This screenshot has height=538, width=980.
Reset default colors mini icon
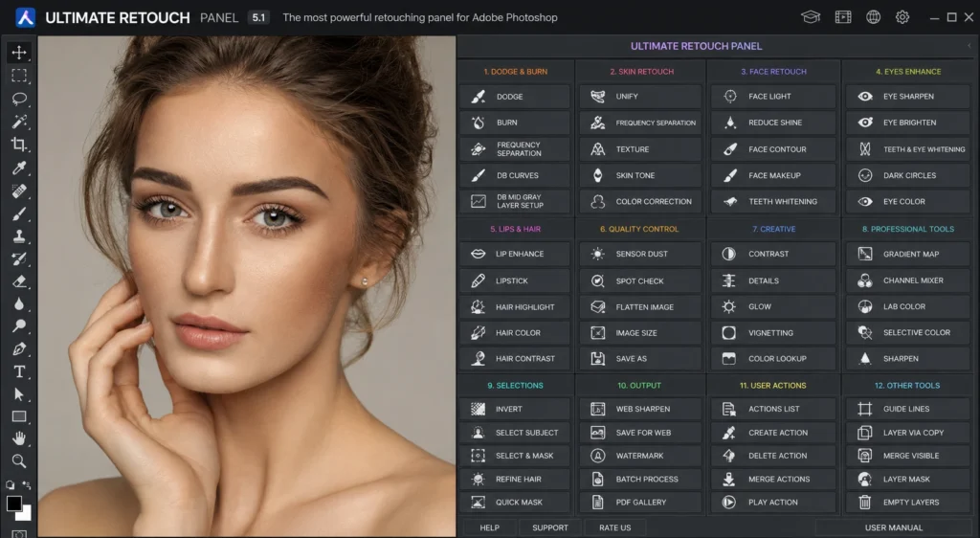[x=10, y=485]
